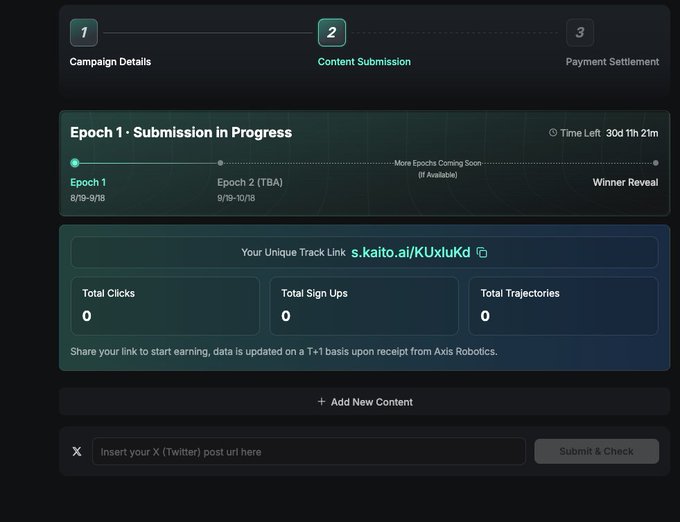Image resolution: width=680 pixels, height=522 pixels.
Task: Click the X (Twitter) logo icon
Action: coord(77,451)
